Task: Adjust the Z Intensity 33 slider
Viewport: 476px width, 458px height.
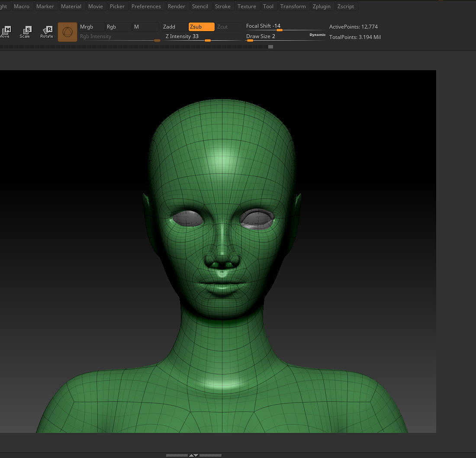Action: point(202,37)
